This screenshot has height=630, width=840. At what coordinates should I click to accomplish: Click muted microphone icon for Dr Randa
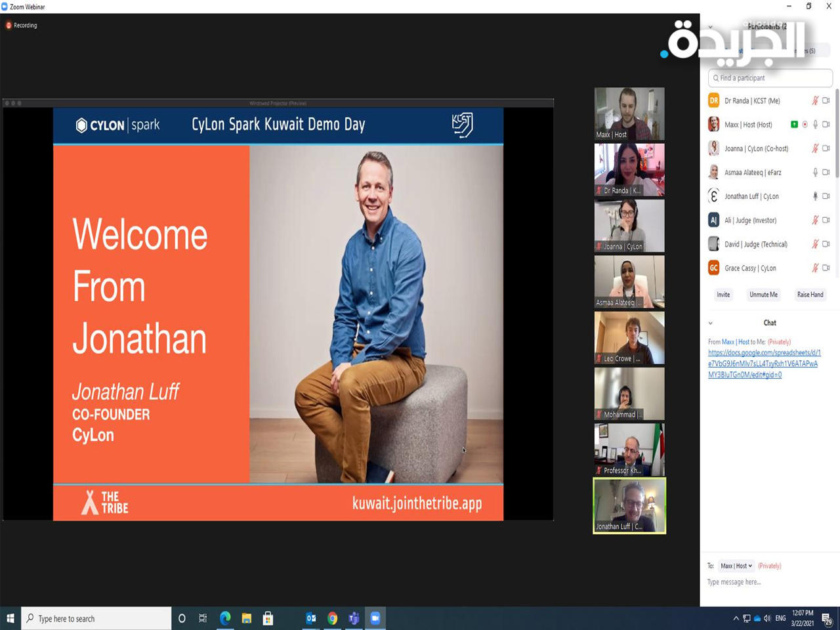[815, 101]
